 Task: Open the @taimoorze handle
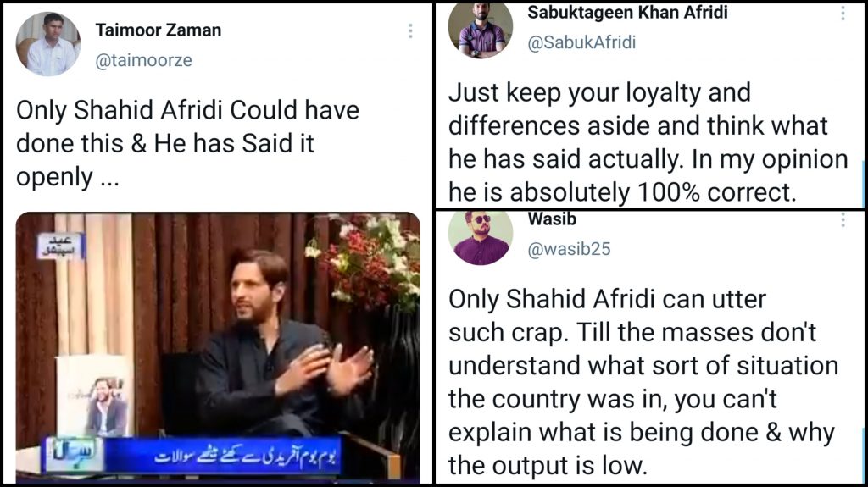(144, 60)
